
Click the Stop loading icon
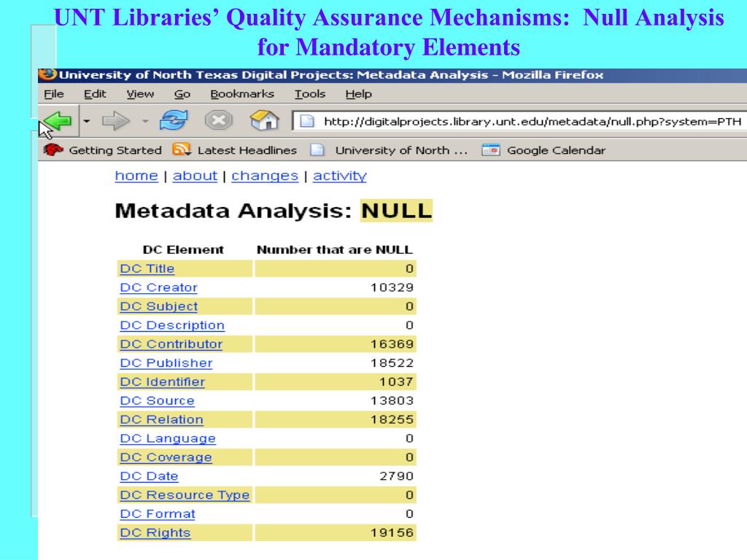tap(219, 120)
